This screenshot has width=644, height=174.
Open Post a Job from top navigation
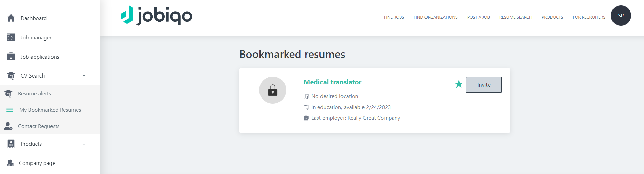(478, 17)
